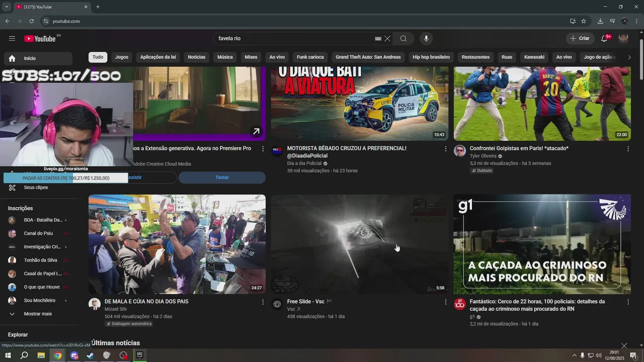644x362 pixels.
Task: Show more chips with right arrow
Action: coord(629,57)
